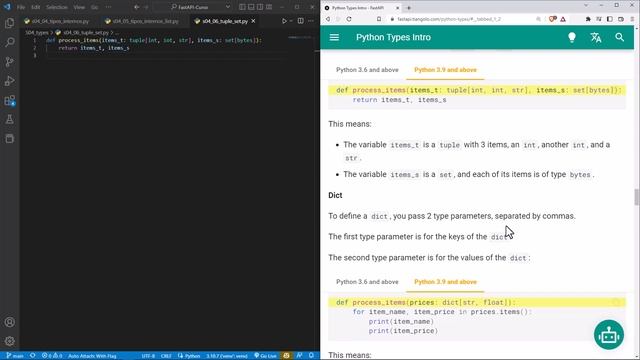Open the Extensions view
Viewport: 640px width, 360px height.
(x=9, y=100)
